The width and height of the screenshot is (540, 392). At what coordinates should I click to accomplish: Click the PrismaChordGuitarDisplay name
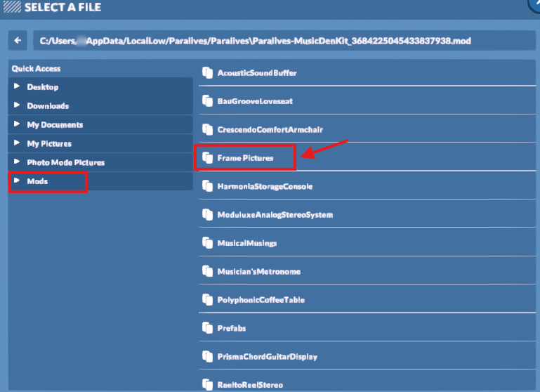pyautogui.click(x=268, y=357)
